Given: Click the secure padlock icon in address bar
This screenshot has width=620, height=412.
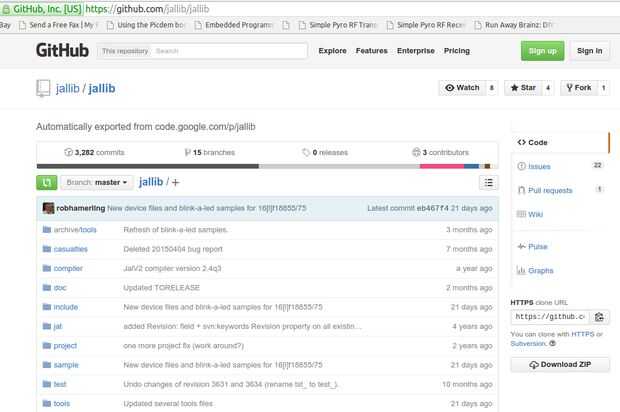Looking at the screenshot, I should 6,9.
